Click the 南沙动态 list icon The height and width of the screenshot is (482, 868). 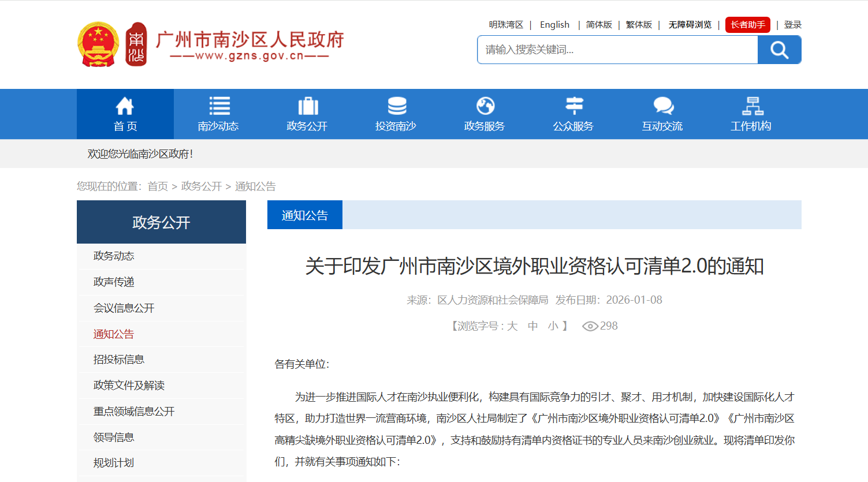219,106
